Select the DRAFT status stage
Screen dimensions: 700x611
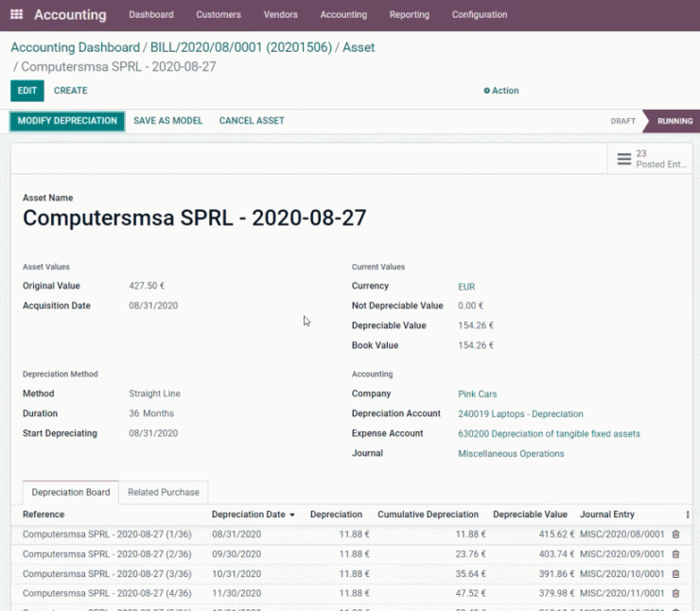(x=622, y=121)
